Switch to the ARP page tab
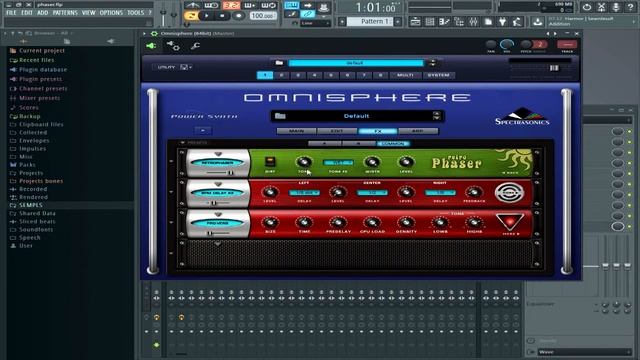The height and width of the screenshot is (360, 640). pyautogui.click(x=418, y=131)
